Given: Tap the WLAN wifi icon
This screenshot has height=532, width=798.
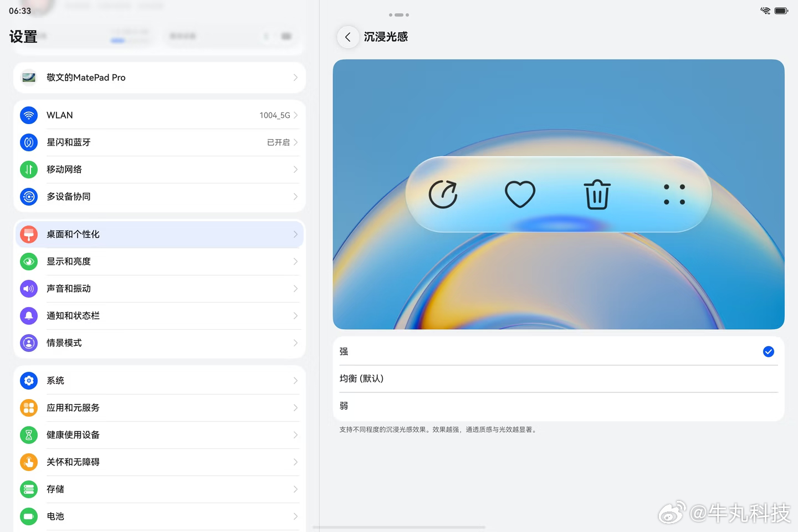Looking at the screenshot, I should click(29, 115).
